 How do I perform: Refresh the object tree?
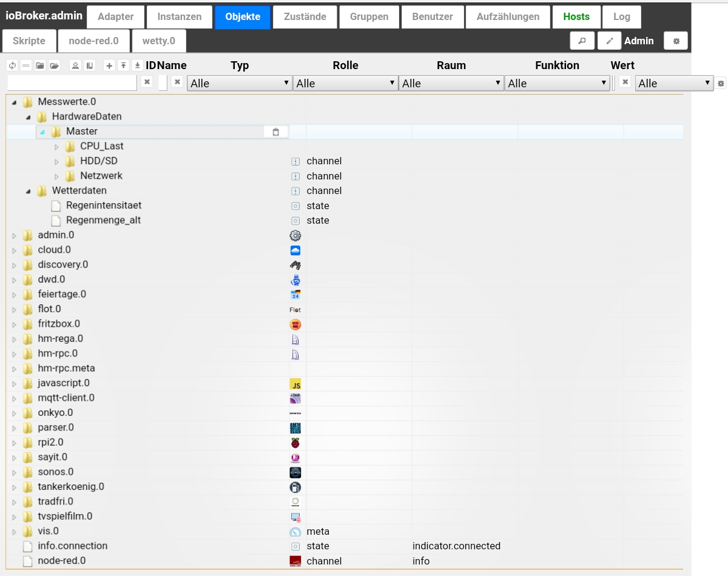(12, 65)
